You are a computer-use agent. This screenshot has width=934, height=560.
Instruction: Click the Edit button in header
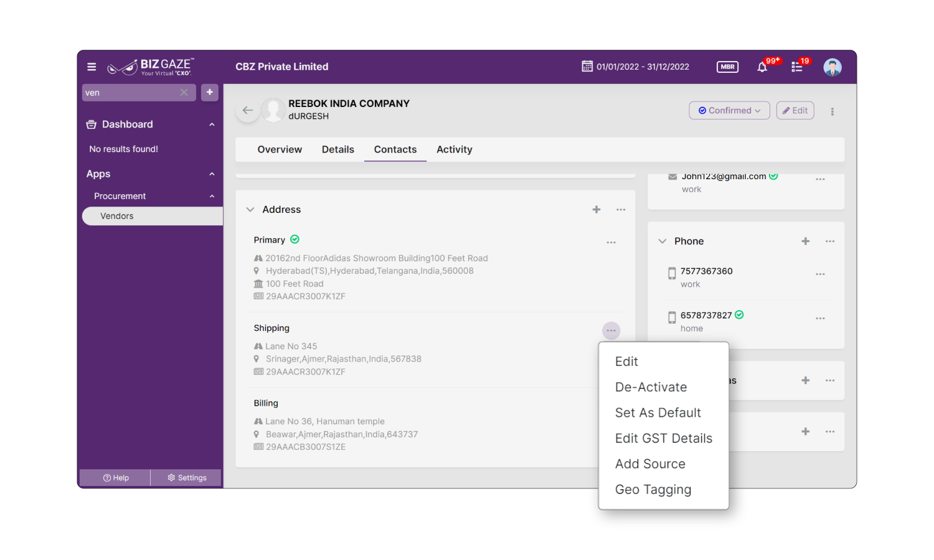click(795, 111)
